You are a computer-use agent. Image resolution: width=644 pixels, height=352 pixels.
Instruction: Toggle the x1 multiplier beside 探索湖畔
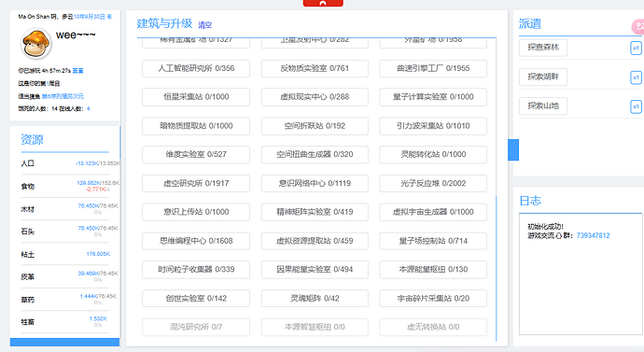[x=636, y=77]
